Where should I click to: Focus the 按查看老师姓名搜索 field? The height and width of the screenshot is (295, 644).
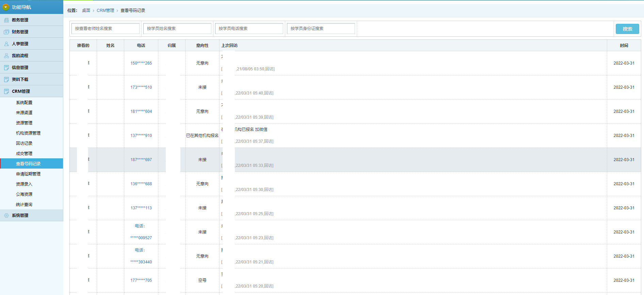(x=106, y=29)
